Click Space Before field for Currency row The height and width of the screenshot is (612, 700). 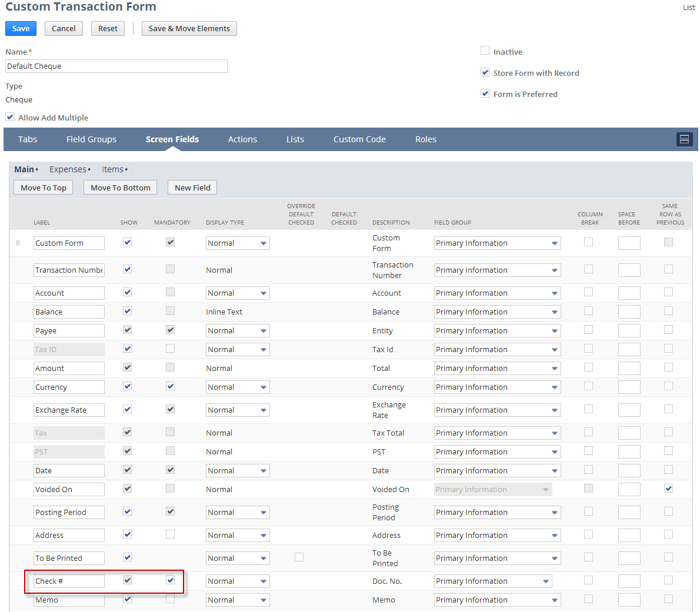[x=629, y=387]
